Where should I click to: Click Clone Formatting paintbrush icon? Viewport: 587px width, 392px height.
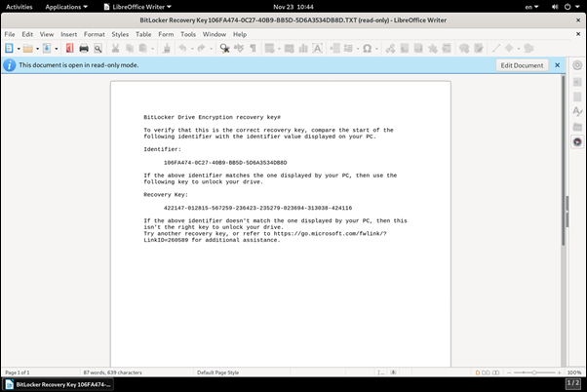167,49
